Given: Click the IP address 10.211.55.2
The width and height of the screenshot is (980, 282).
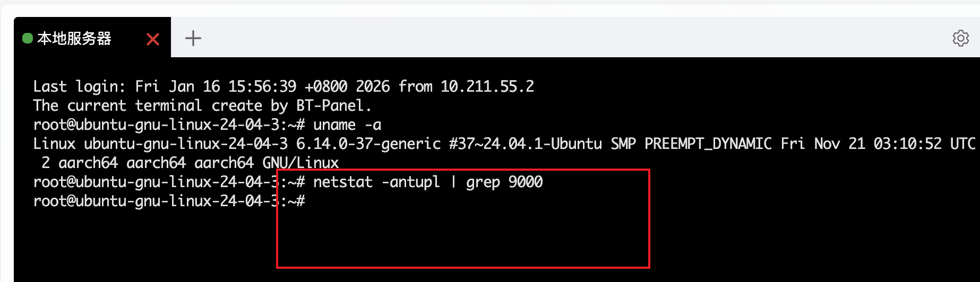Looking at the screenshot, I should pos(487,87).
